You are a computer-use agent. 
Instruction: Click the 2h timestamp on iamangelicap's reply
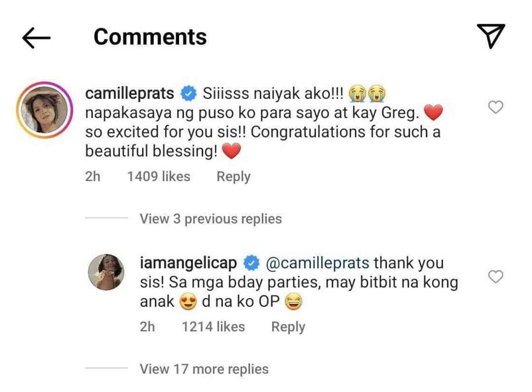pyautogui.click(x=147, y=326)
